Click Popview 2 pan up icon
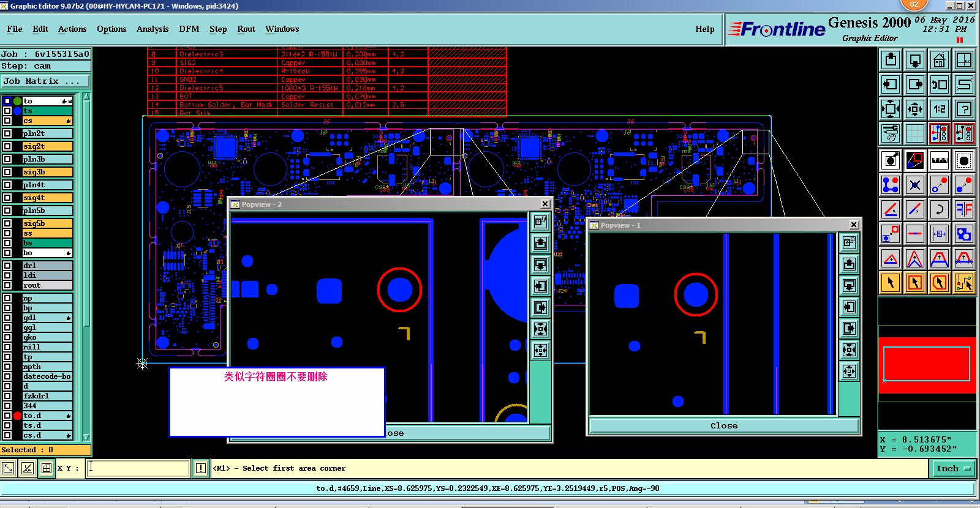The height and width of the screenshot is (508, 980). pos(540,243)
